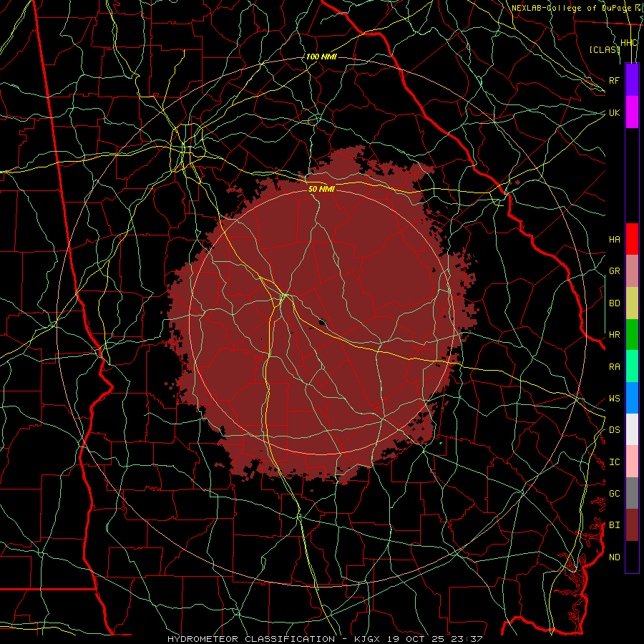Image resolution: width=644 pixels, height=644 pixels.
Task: Click the UK legend label
Action: [615, 112]
